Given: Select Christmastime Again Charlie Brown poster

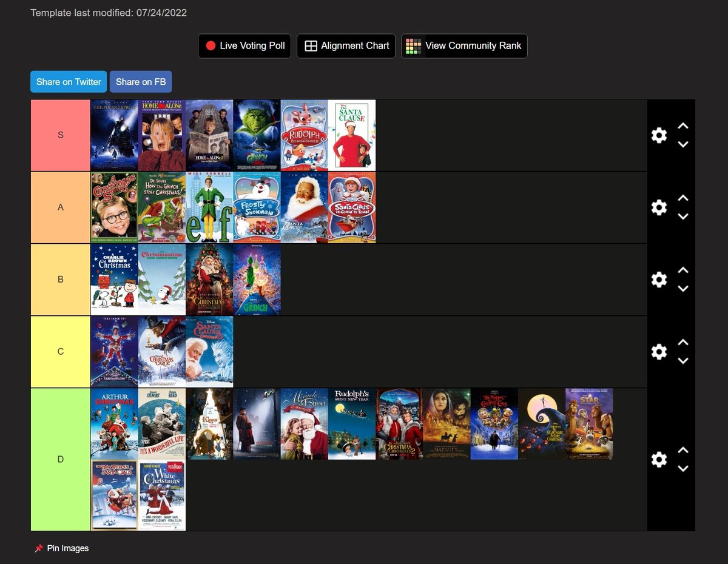Looking at the screenshot, I should pos(162,280).
